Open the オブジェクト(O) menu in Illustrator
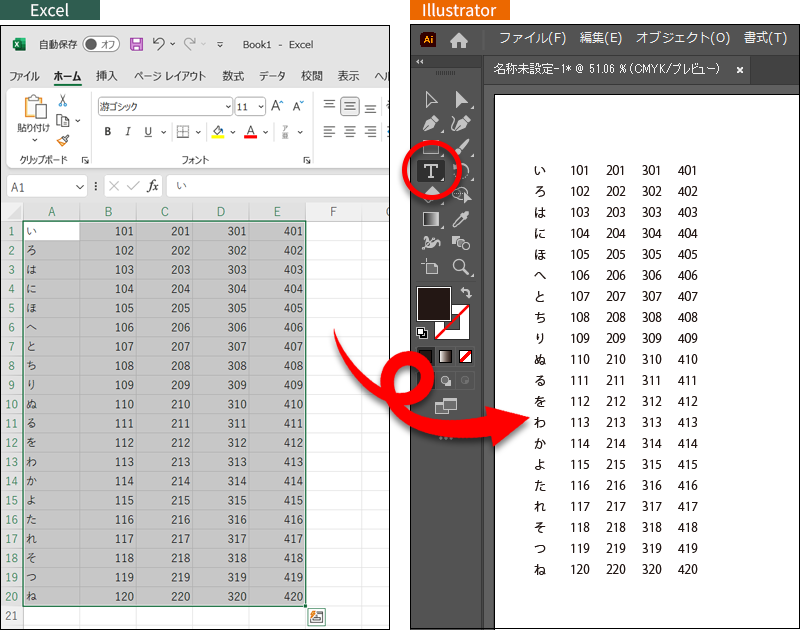The width and height of the screenshot is (800, 630). (x=683, y=38)
